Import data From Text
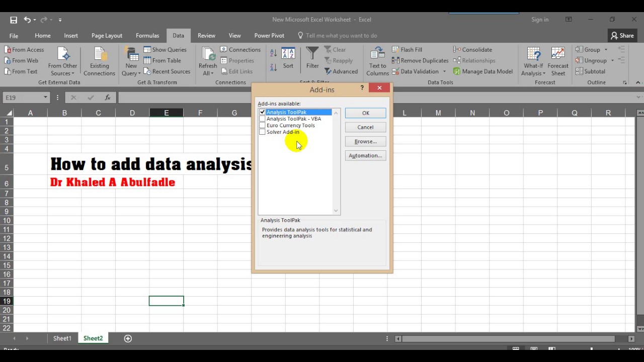The image size is (644, 362). click(x=21, y=71)
